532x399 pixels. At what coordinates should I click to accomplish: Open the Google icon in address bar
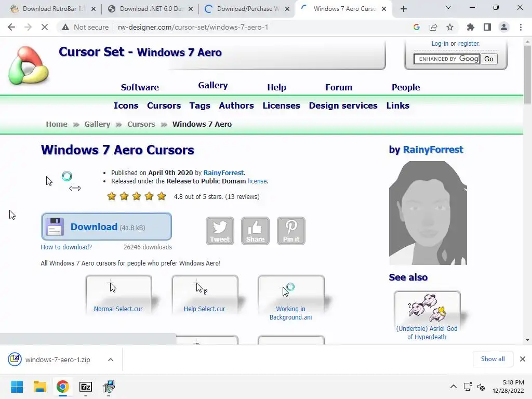tap(417, 27)
